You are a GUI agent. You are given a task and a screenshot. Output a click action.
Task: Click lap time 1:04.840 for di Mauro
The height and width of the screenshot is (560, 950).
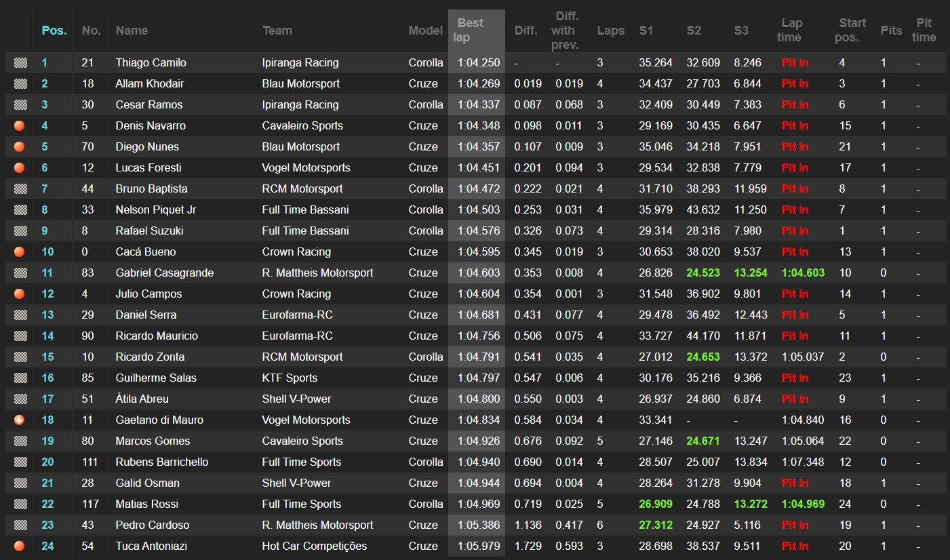pos(803,420)
